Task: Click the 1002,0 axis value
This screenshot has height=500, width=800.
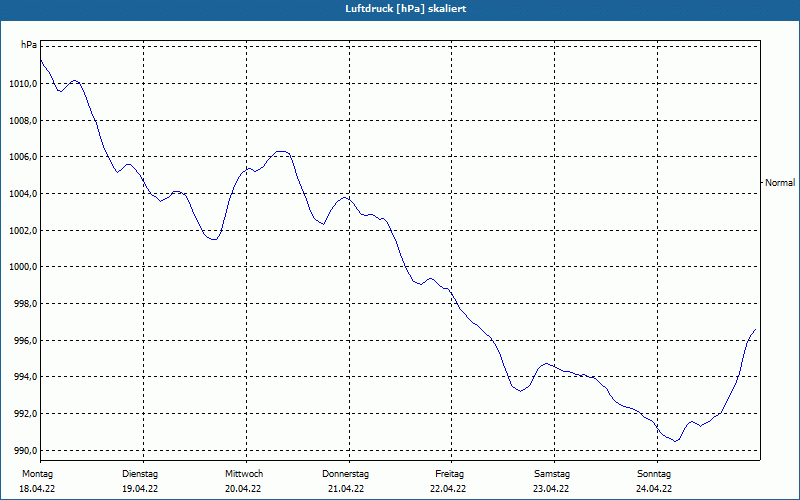Action: [23, 231]
